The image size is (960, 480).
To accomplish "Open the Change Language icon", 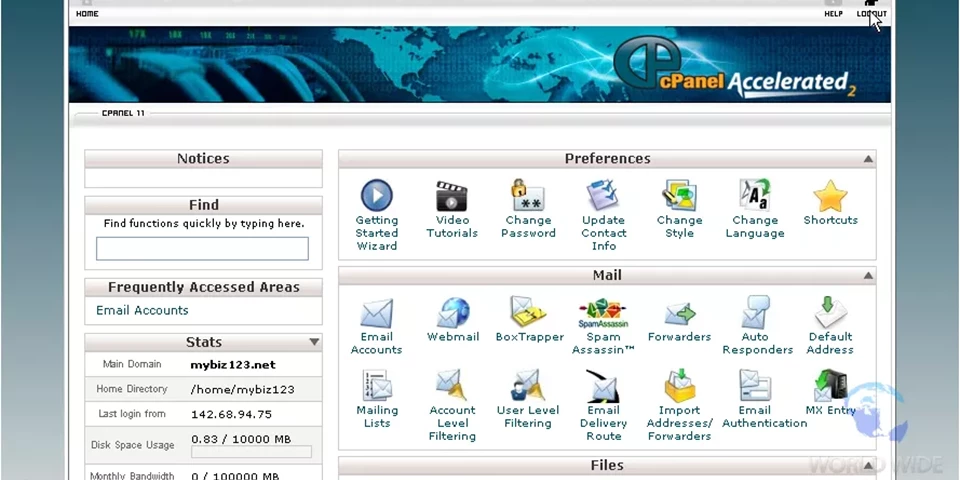I will pyautogui.click(x=754, y=196).
